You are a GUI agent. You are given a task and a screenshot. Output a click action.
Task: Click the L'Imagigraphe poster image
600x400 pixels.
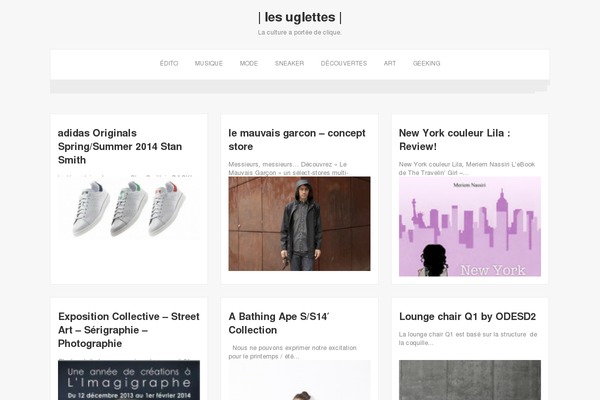tap(129, 380)
